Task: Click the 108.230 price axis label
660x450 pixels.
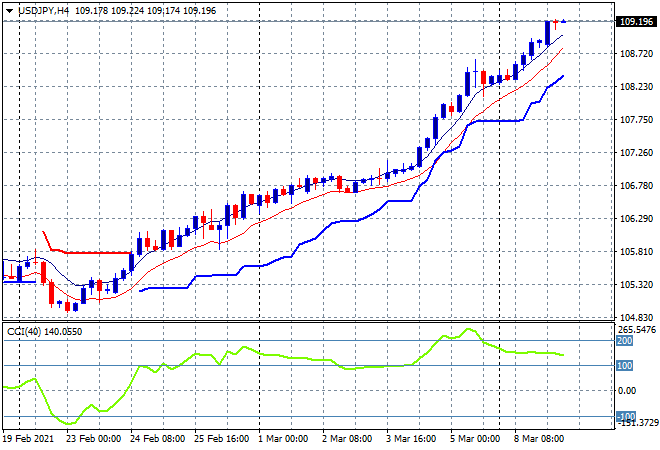Action: pos(636,86)
